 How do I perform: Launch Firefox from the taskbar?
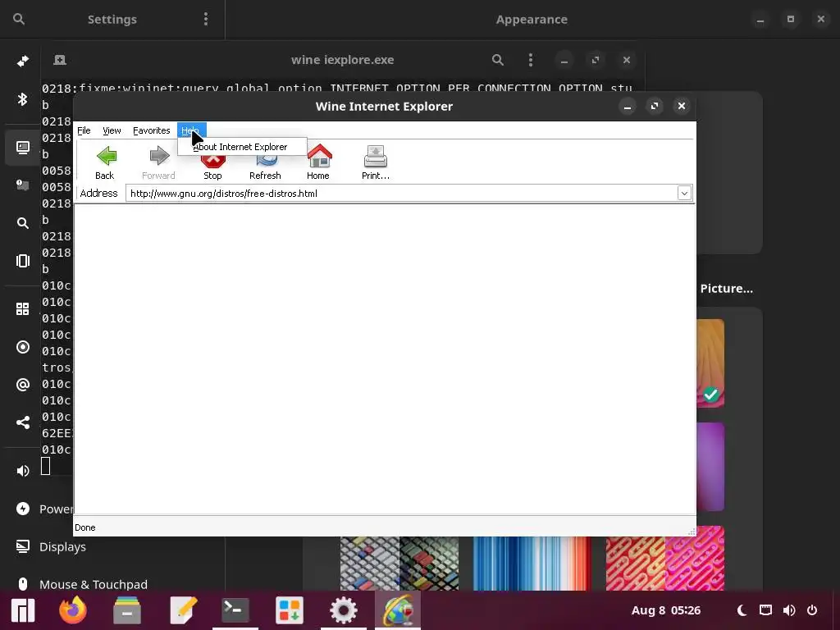click(73, 610)
